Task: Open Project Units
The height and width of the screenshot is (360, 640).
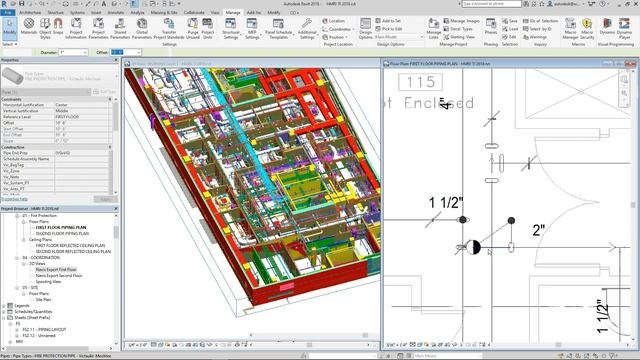Action: tap(207, 28)
